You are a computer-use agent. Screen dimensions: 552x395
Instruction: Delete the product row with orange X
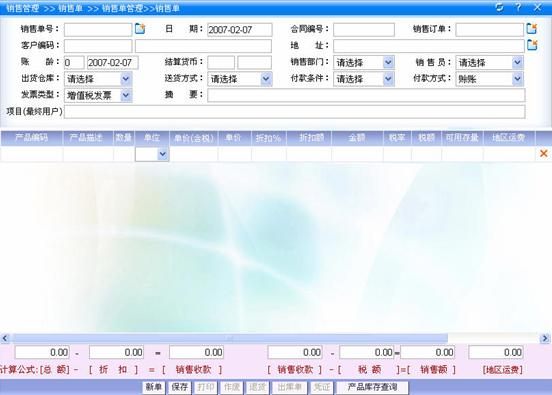(x=544, y=153)
